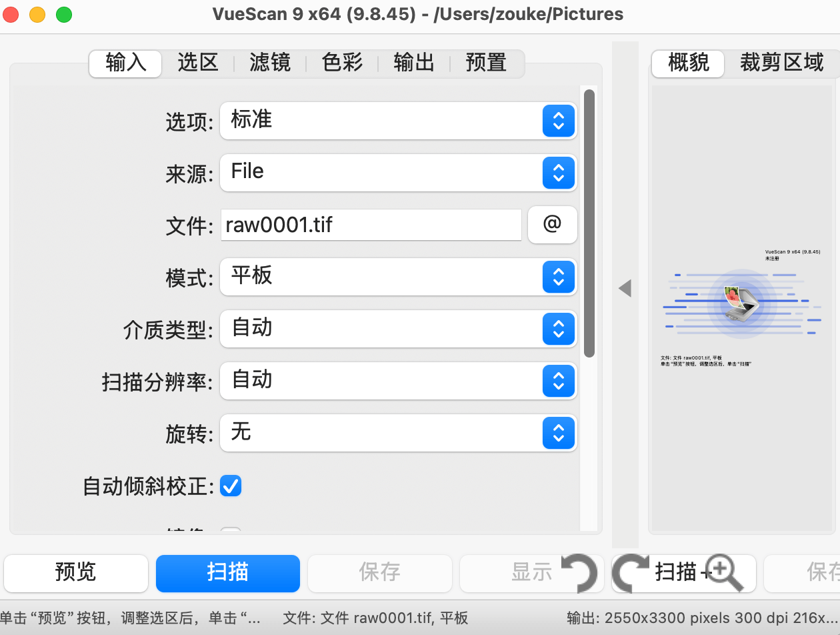Click the 文件 input field raw0001.tif

point(371,225)
